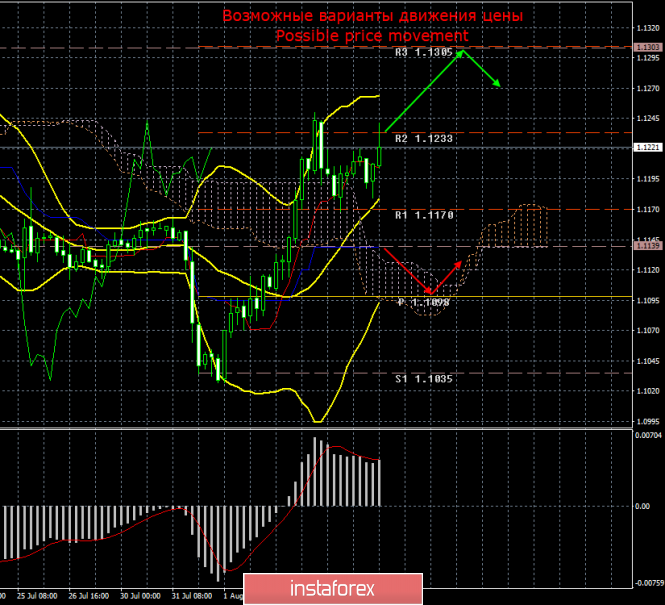This screenshot has height=605, width=665.
Task: Click the MACD zero level 0.00 label
Action: [x=643, y=506]
